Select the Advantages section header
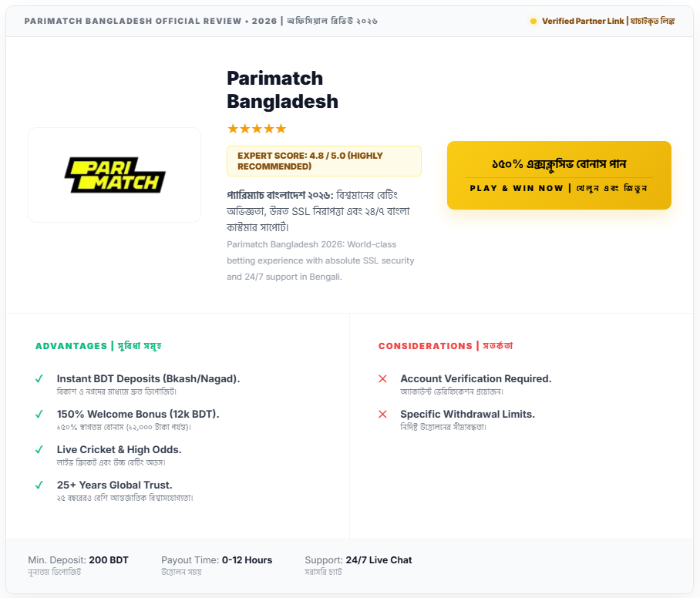700x598 pixels. 98,346
